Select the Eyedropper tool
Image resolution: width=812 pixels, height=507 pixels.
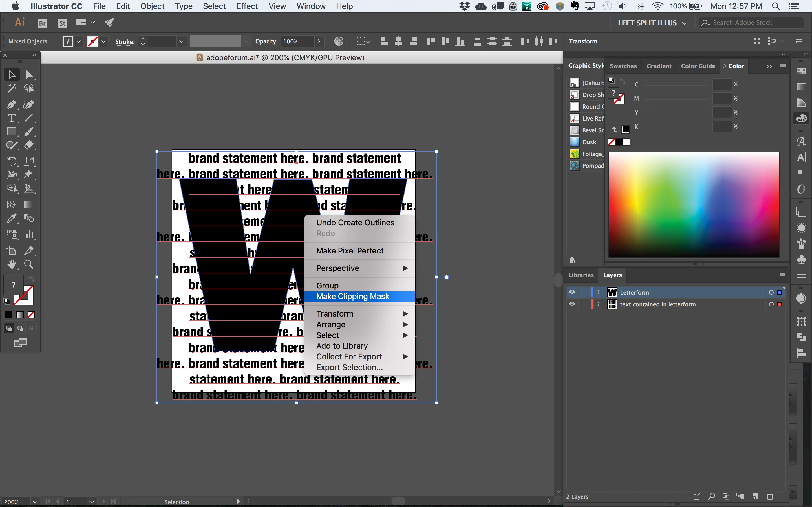11,219
